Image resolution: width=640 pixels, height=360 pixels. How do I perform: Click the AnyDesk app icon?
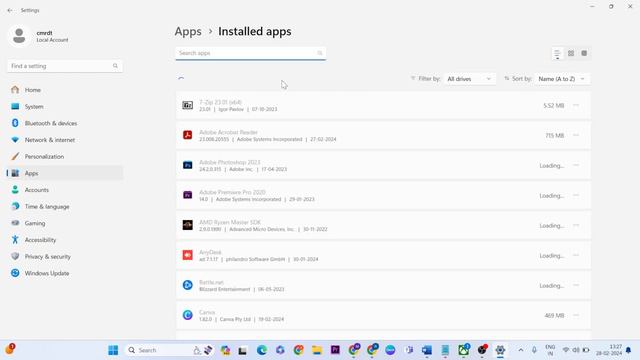coord(187,255)
